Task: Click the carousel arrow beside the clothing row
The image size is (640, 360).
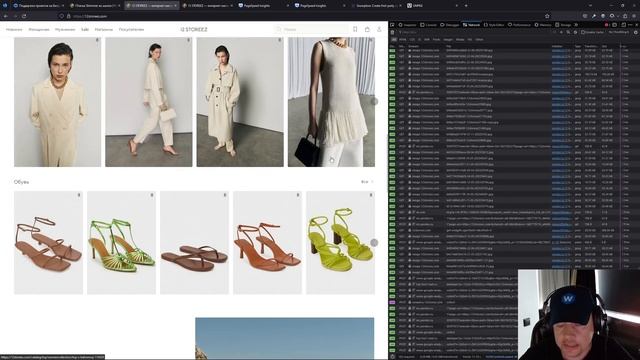Action: (x=374, y=101)
